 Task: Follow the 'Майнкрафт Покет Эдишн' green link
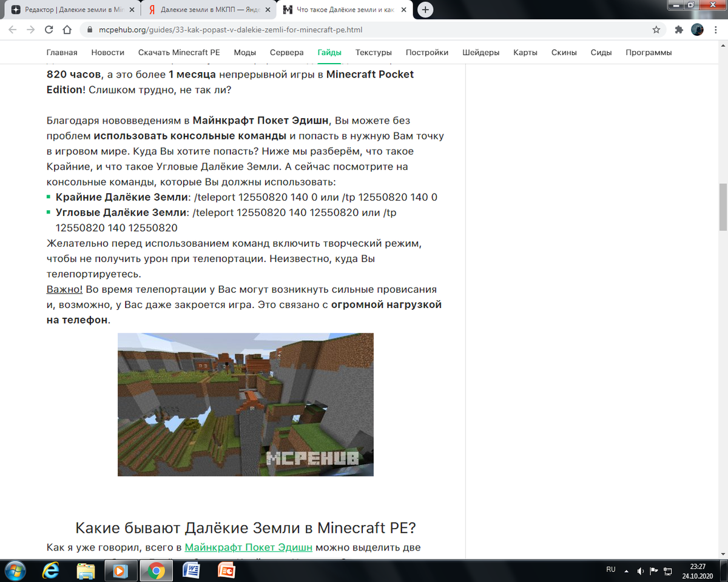point(249,547)
